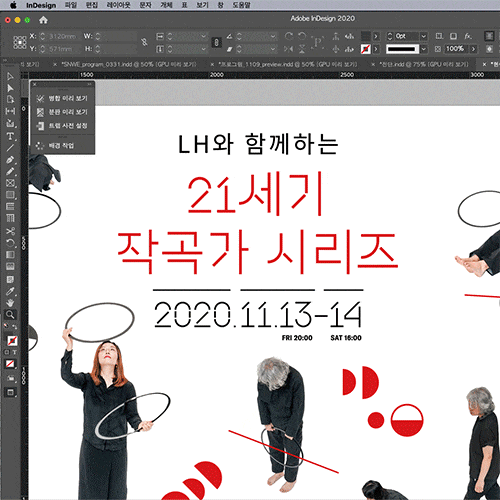Select the Note tool
This screenshot has height=500, width=500.
click(10, 279)
